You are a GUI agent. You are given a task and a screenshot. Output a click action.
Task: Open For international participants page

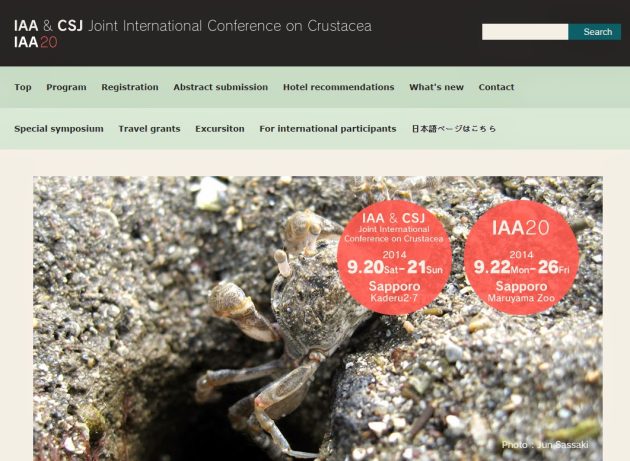(x=328, y=129)
